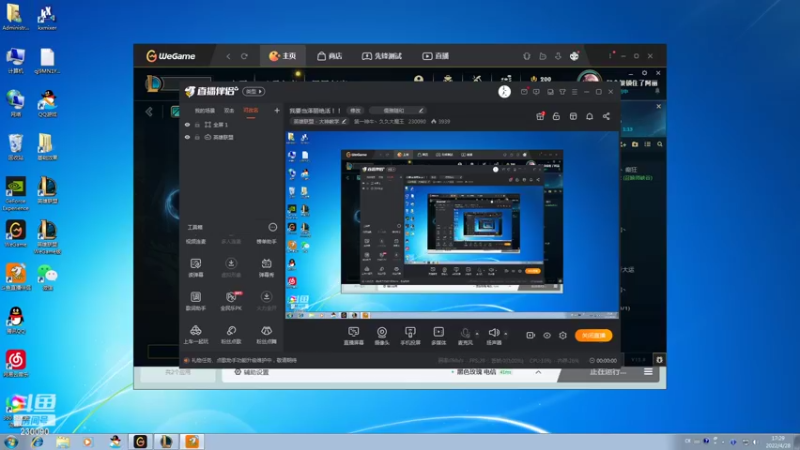
Task: Mute the 麦克风 microphone
Action: point(465,336)
